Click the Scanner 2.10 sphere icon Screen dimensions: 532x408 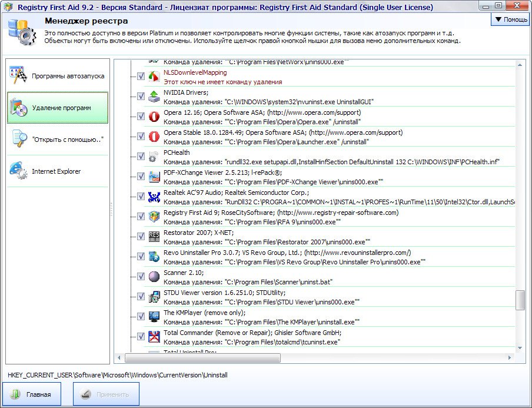[154, 277]
